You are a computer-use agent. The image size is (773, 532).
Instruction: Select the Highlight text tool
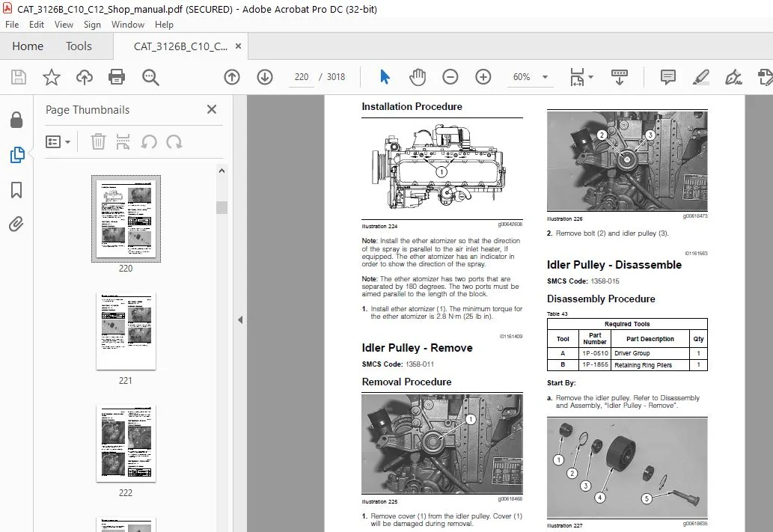coord(701,77)
